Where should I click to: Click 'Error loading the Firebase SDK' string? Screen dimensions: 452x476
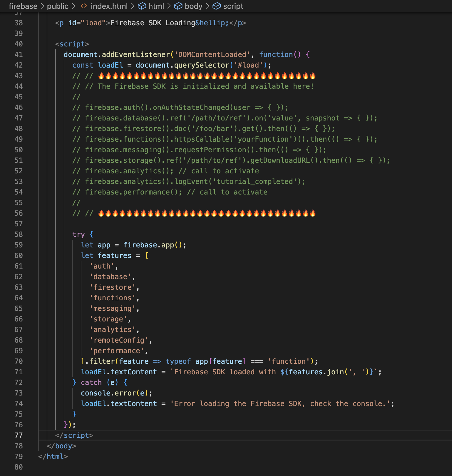tap(280, 404)
